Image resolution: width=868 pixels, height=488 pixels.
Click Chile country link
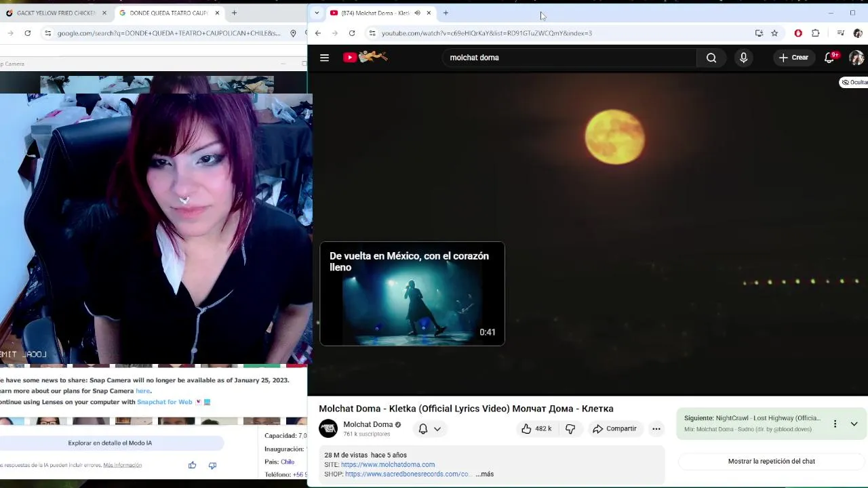(x=288, y=462)
